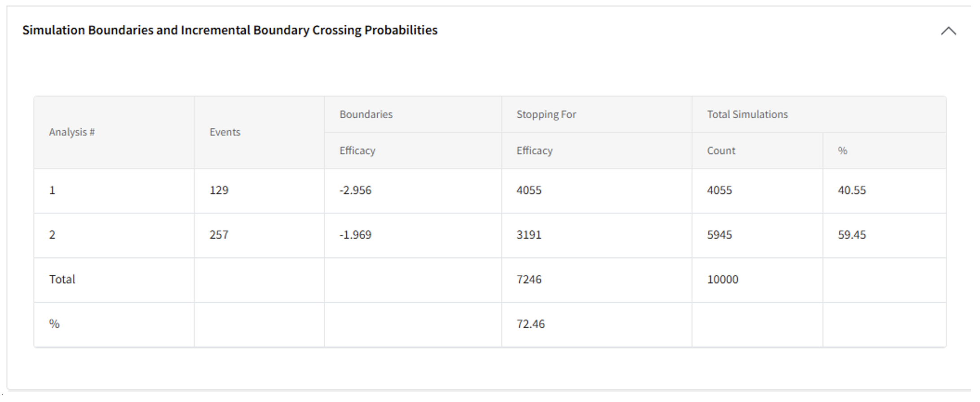Select the 3191 stopping count cell
The width and height of the screenshot is (980, 402).
[x=529, y=235]
